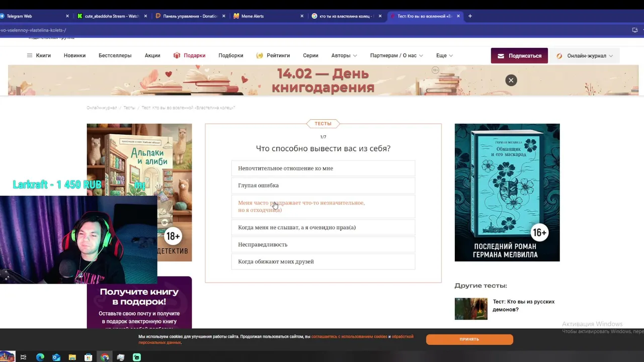Image resolution: width=644 pixels, height=362 pixels.
Task: Click the icon at address bar's right end
Action: 635,30
